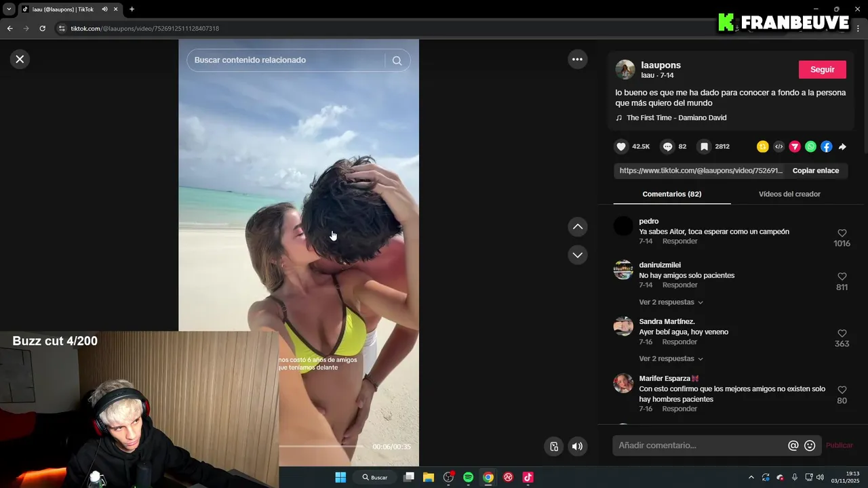868x488 pixels.
Task: Close the video viewer with X
Action: click(x=20, y=59)
